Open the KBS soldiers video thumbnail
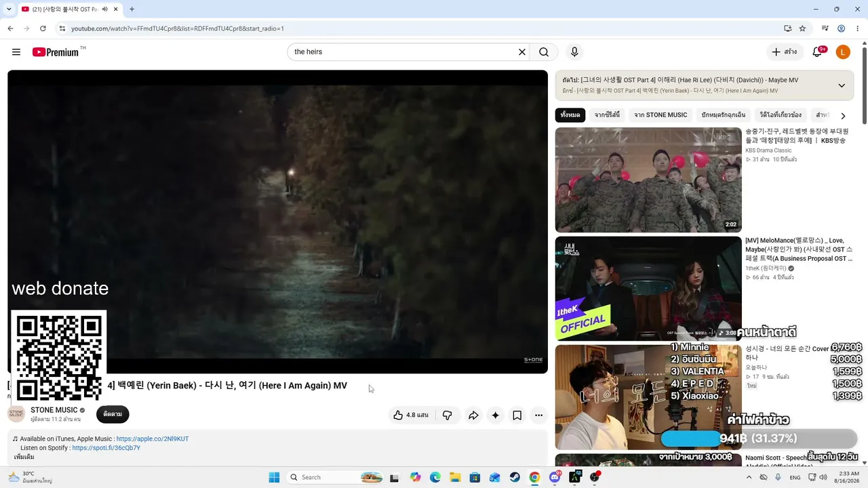 [x=648, y=180]
